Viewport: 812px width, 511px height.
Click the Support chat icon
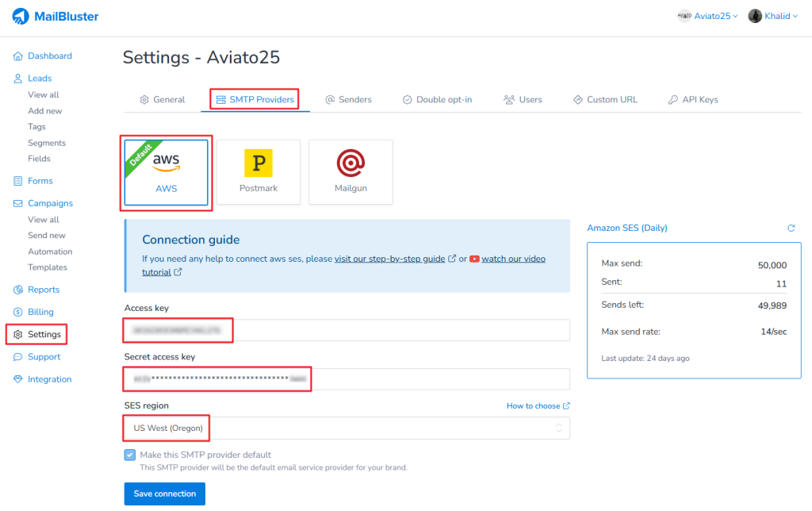click(18, 357)
